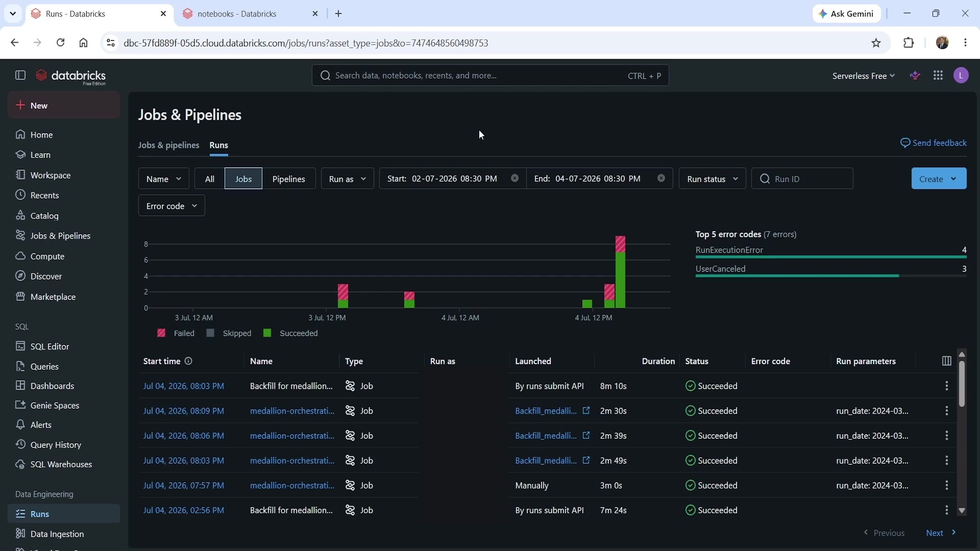Open Compute from the sidebar
The width and height of the screenshot is (980, 551).
64,256
